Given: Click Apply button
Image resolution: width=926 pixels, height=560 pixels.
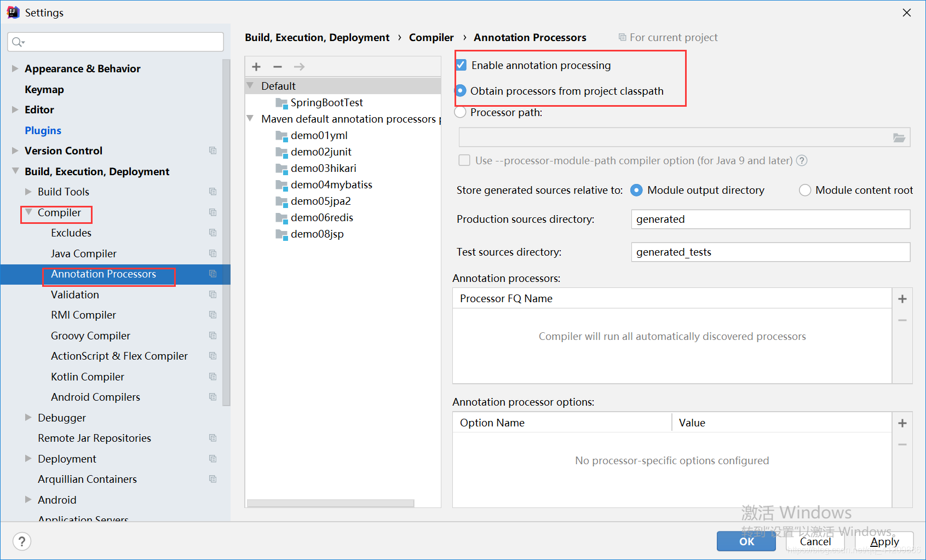Looking at the screenshot, I should coord(884,541).
